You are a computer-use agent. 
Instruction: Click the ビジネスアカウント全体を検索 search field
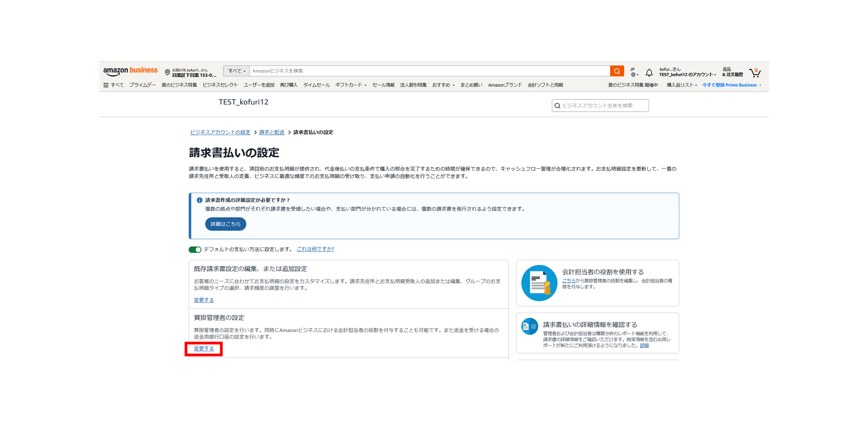tap(600, 106)
